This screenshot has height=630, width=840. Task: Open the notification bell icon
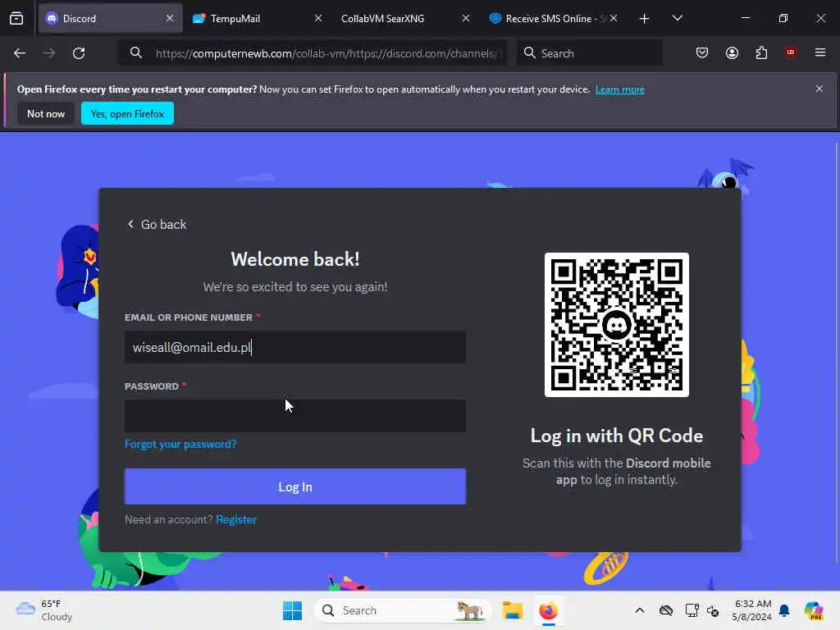[x=784, y=610]
